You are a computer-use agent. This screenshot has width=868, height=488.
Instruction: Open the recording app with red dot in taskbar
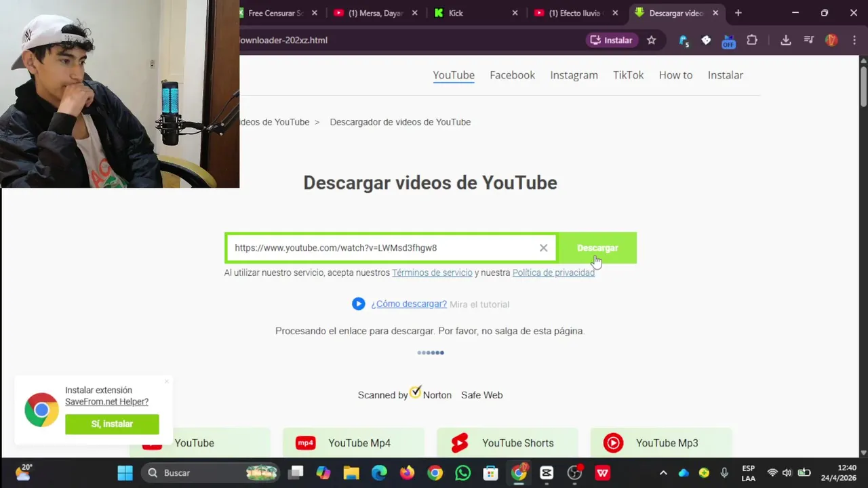tap(574, 473)
